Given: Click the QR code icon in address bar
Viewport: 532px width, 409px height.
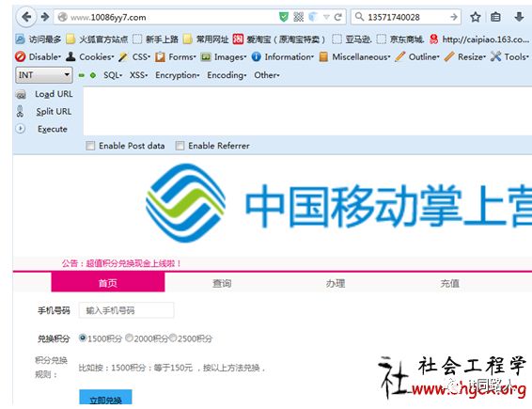Looking at the screenshot, I should click(x=299, y=17).
